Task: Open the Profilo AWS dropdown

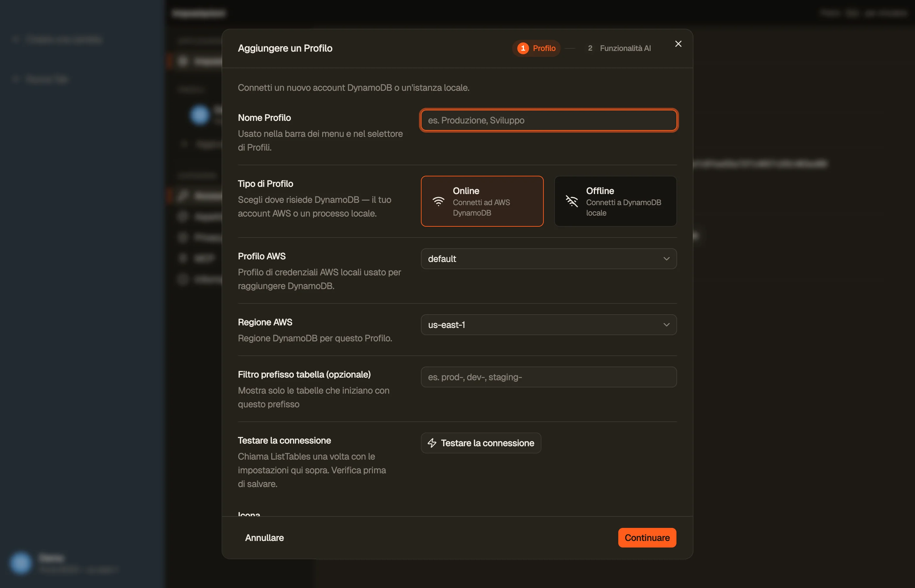Action: tap(548, 259)
